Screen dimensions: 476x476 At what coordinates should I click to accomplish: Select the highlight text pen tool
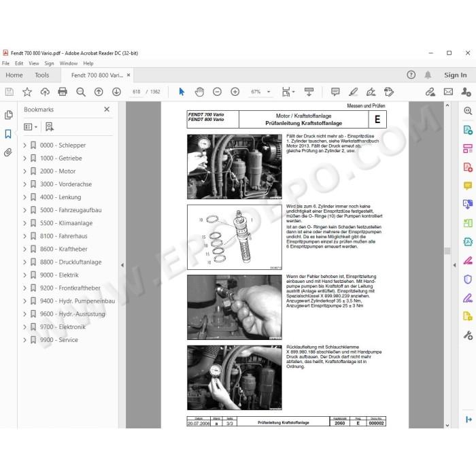tap(353, 92)
